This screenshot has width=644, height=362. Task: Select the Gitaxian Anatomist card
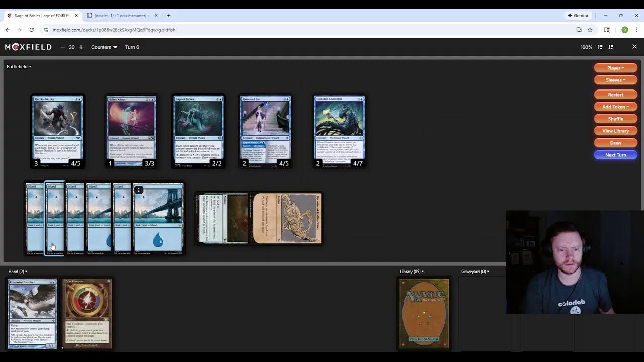click(339, 131)
